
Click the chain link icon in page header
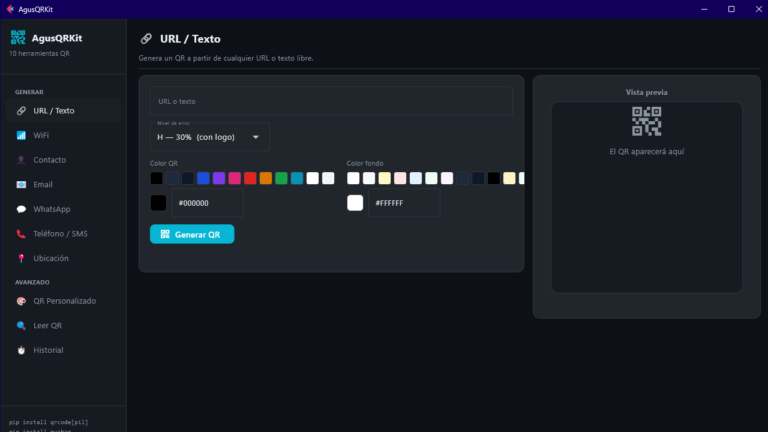coord(146,39)
